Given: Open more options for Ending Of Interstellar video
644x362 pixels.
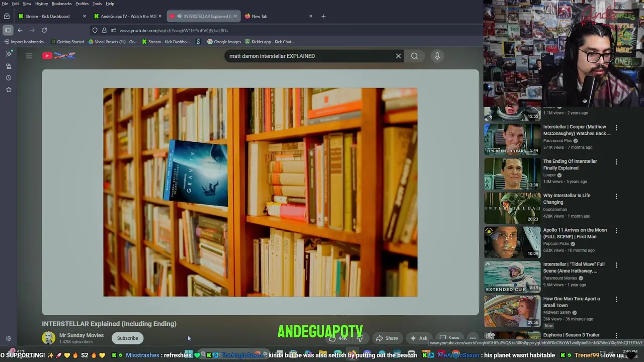Looking at the screenshot, I should tap(616, 162).
